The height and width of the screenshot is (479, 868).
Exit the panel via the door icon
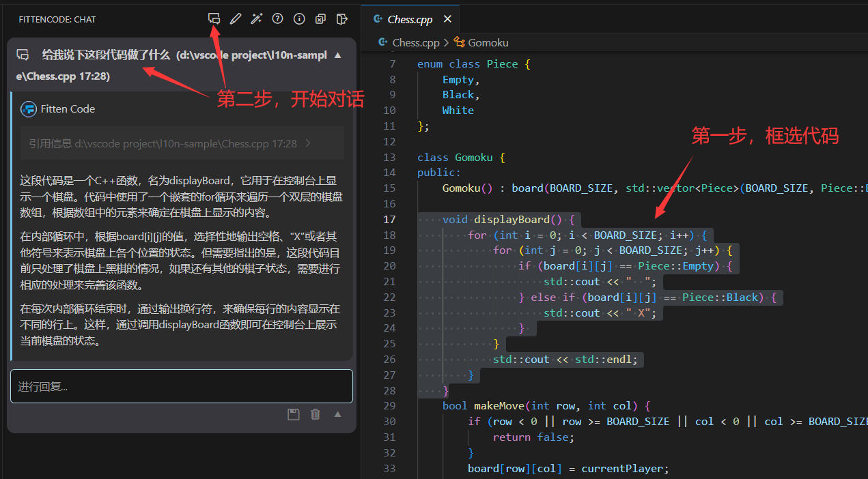pyautogui.click(x=341, y=18)
